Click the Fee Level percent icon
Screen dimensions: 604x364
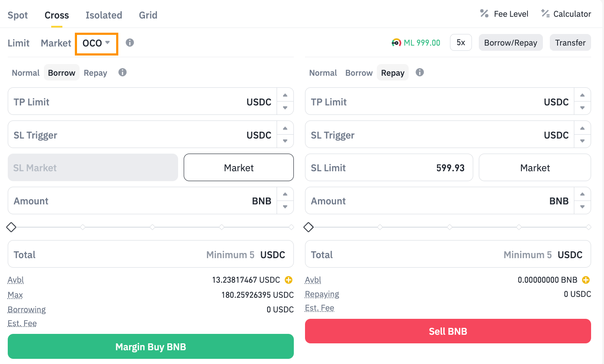click(x=484, y=14)
